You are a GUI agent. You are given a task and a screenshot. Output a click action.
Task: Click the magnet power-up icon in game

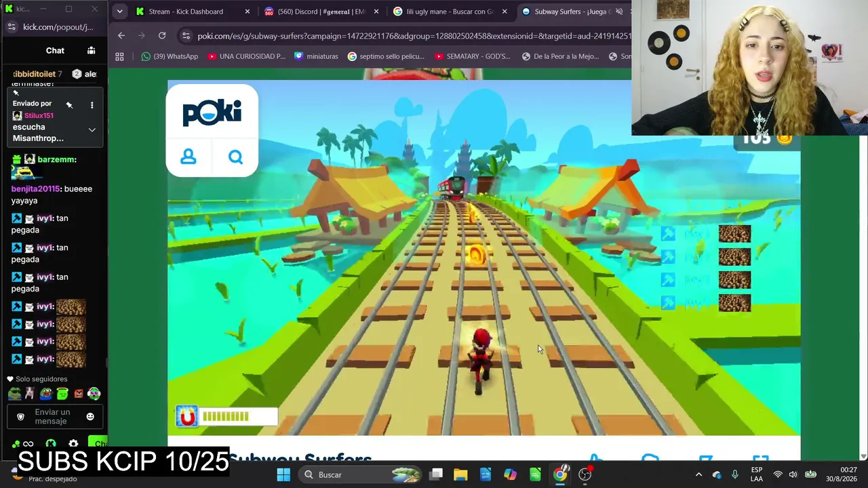click(187, 416)
